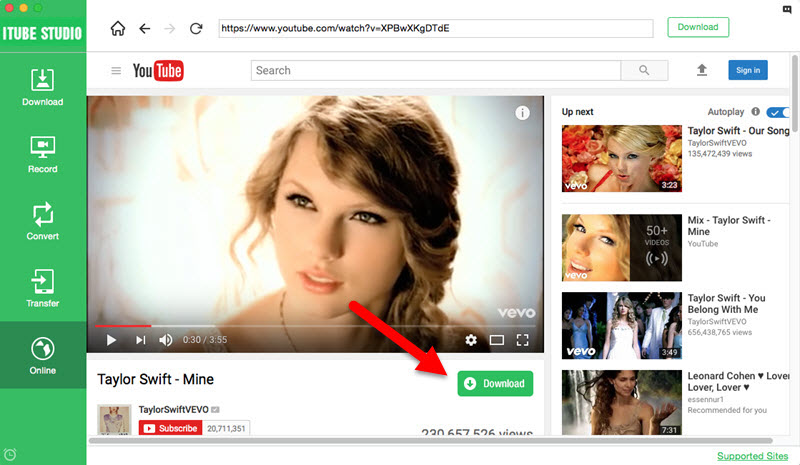The height and width of the screenshot is (465, 800).
Task: Click the Taylor Swift - Mine video title
Action: (x=156, y=379)
